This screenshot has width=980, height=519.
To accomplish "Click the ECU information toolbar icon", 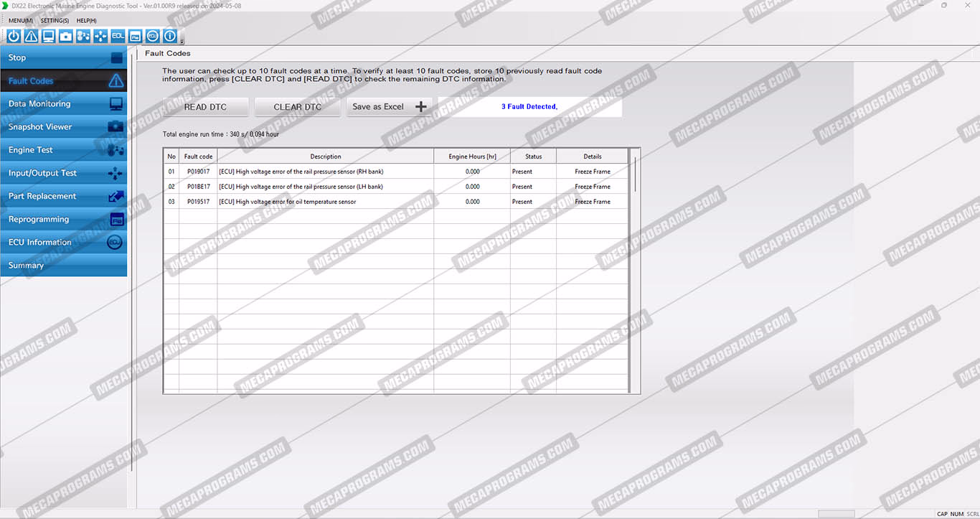I will pos(153,36).
